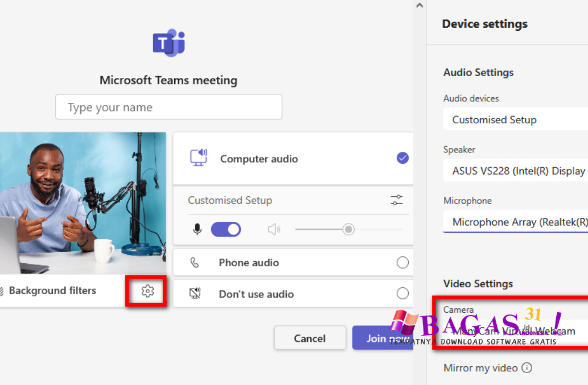Click the Microsoft Teams logo
588x385 pixels.
click(x=168, y=43)
